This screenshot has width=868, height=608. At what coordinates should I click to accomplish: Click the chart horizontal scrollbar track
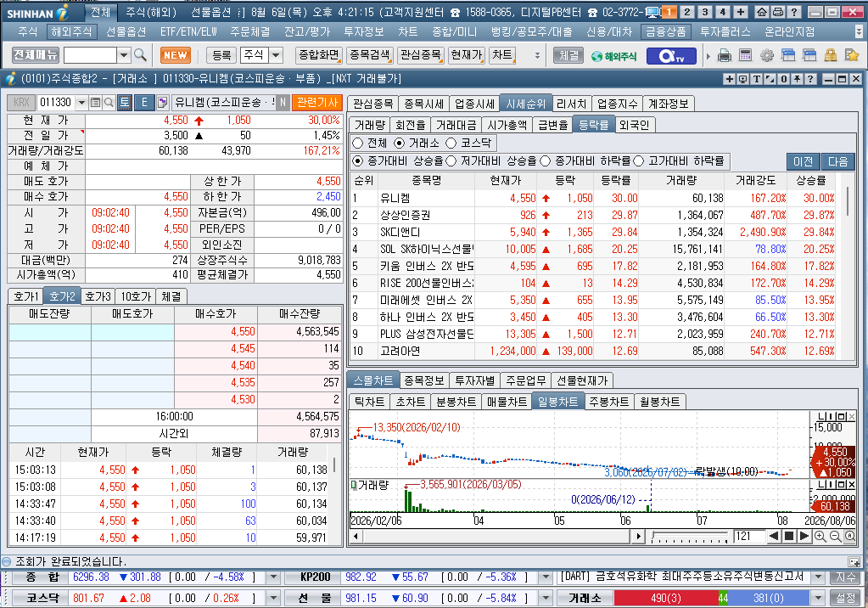pos(497,537)
